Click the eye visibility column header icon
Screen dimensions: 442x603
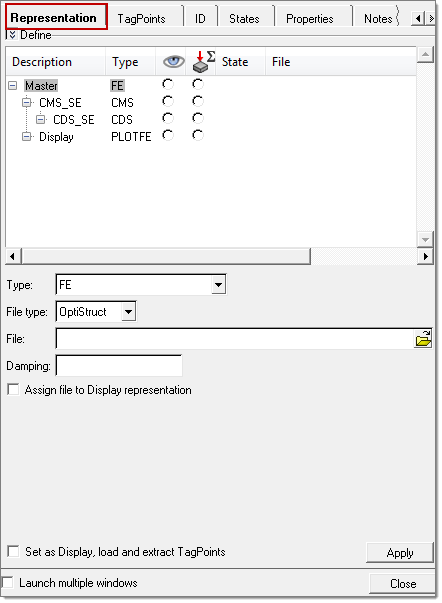click(x=173, y=62)
